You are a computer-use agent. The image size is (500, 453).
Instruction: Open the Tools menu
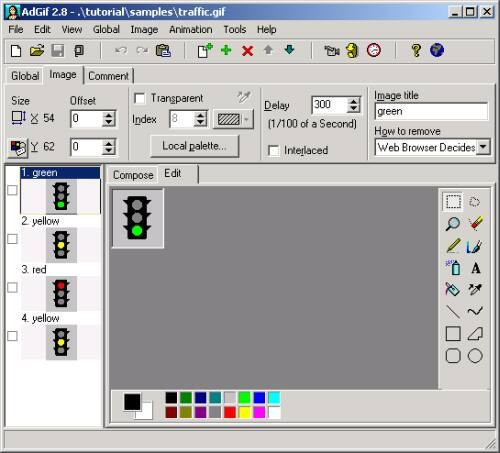coord(235,30)
